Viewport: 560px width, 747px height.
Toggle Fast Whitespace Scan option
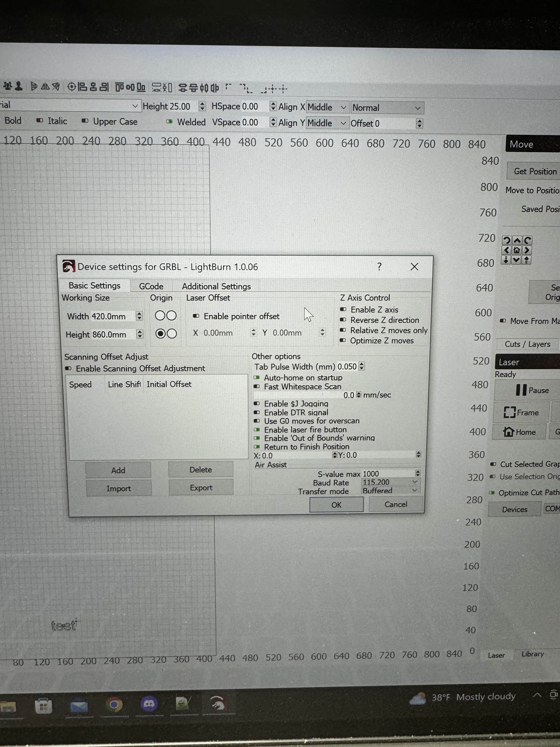tap(257, 386)
